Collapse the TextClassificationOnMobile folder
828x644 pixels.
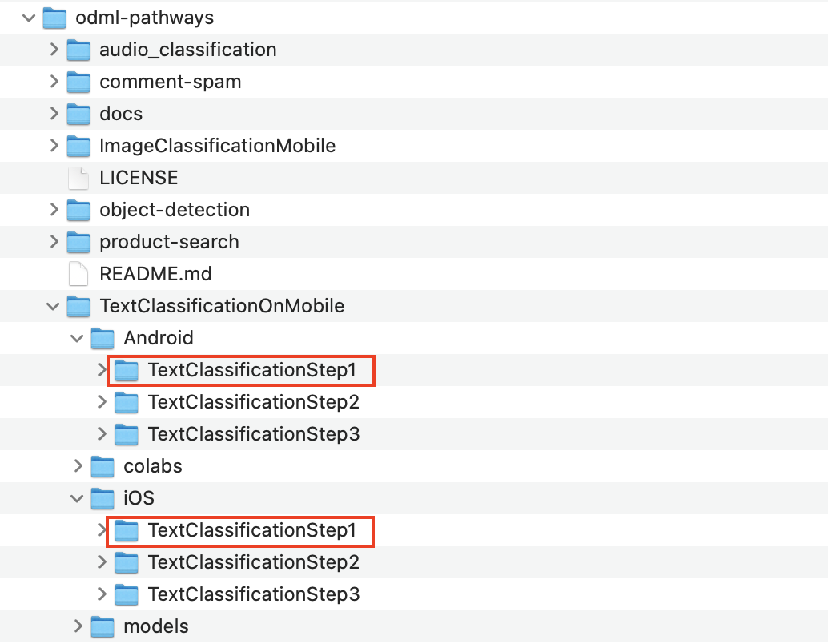(x=54, y=306)
